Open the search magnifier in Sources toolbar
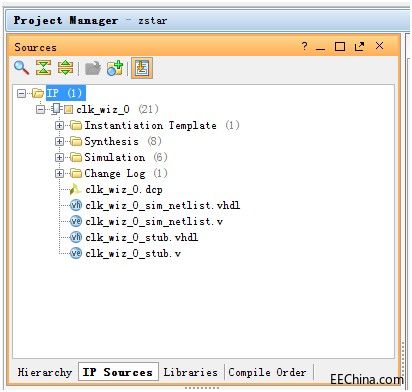Screen dimensions: 412x392 pos(21,68)
